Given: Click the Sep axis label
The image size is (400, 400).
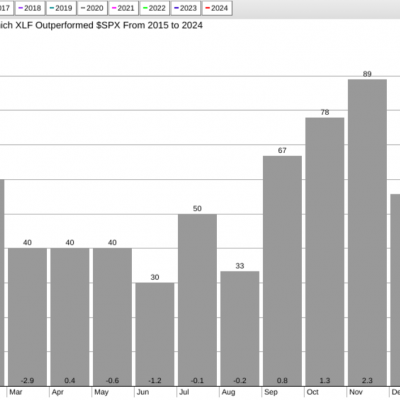Looking at the screenshot, I should [271, 392].
